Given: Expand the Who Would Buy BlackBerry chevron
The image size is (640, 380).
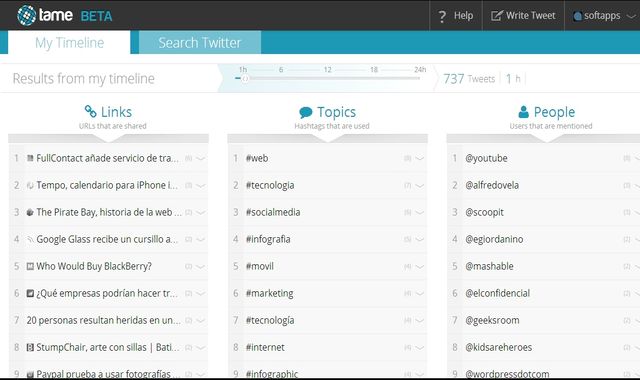Looking at the screenshot, I should tap(200, 267).
